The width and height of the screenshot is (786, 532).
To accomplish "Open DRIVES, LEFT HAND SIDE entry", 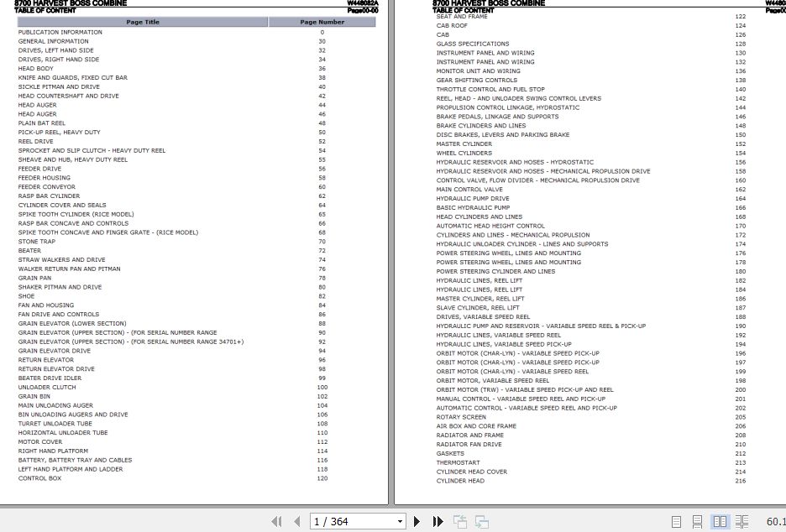I will 55,50.
